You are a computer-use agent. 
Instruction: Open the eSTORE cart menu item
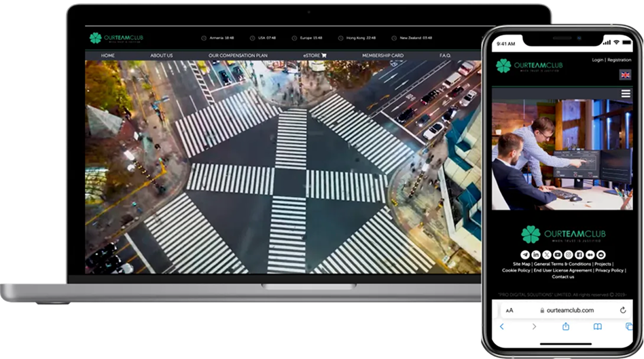pyautogui.click(x=315, y=56)
